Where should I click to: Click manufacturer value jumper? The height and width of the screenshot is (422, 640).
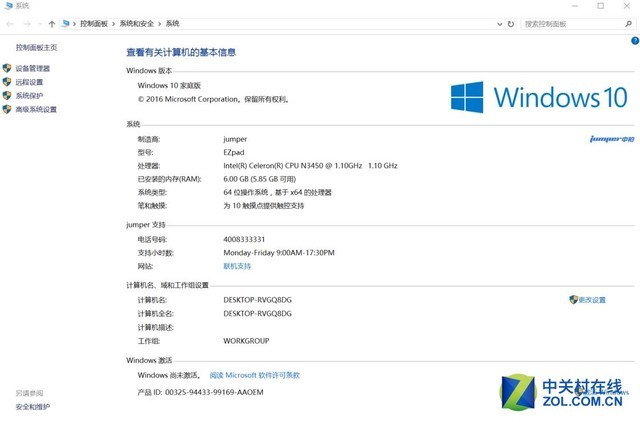pos(235,139)
